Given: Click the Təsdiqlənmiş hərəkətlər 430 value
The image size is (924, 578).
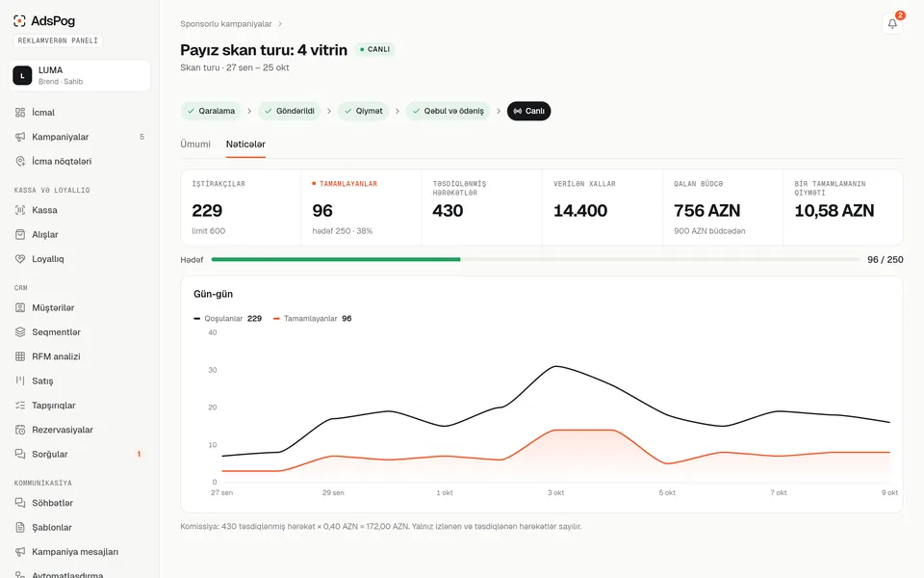Looking at the screenshot, I should pyautogui.click(x=448, y=211).
